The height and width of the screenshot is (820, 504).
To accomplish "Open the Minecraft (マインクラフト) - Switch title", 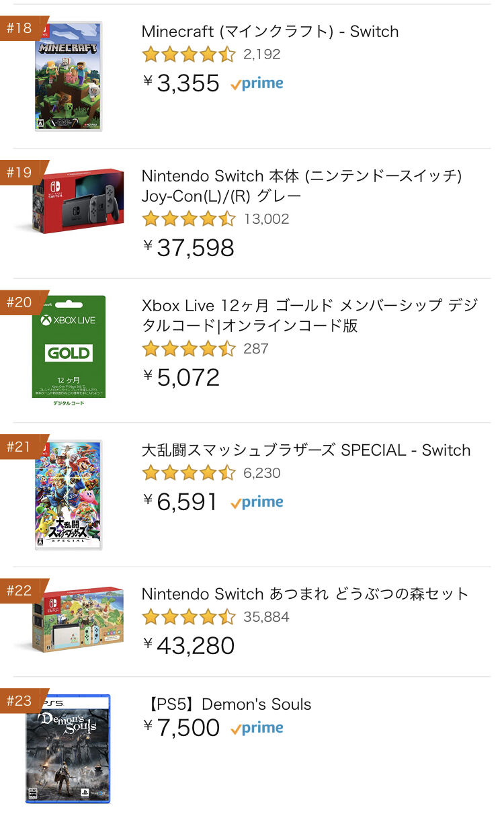I will click(x=269, y=32).
